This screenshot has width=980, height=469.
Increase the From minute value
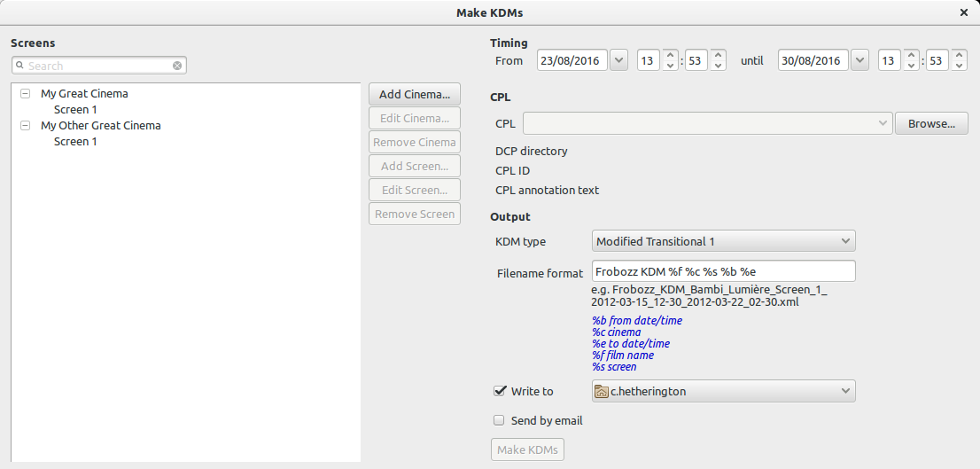coord(718,56)
